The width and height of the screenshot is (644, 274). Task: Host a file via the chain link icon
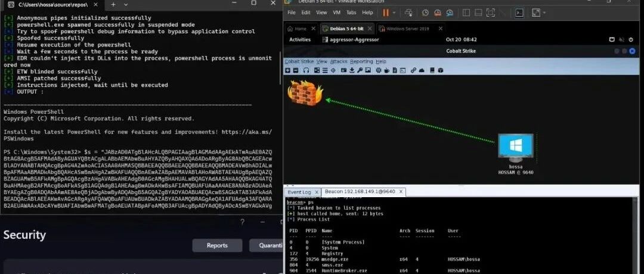tap(414, 70)
